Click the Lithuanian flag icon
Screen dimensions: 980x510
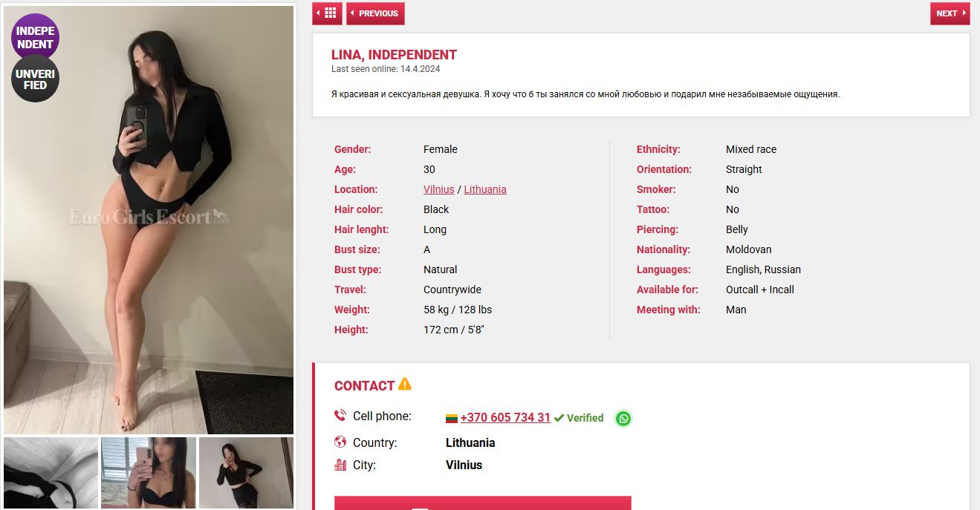tap(451, 419)
